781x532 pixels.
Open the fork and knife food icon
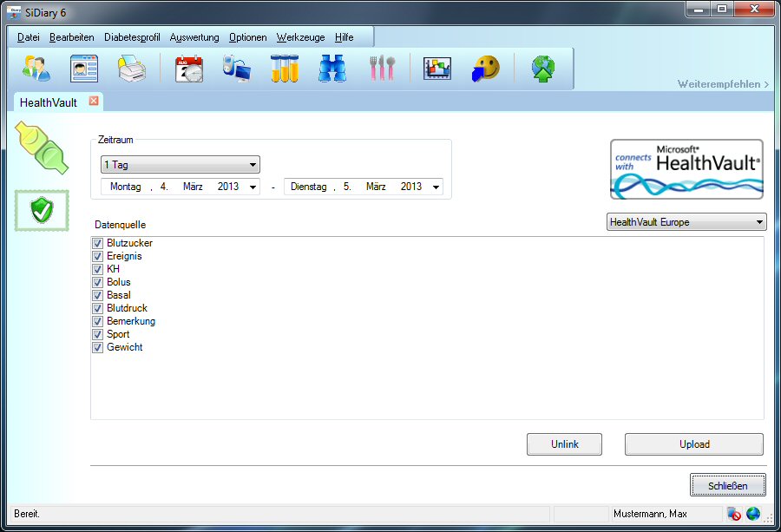[x=382, y=69]
